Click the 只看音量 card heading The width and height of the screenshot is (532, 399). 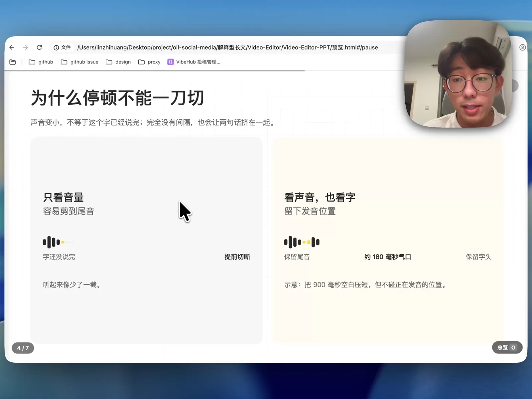point(63,197)
